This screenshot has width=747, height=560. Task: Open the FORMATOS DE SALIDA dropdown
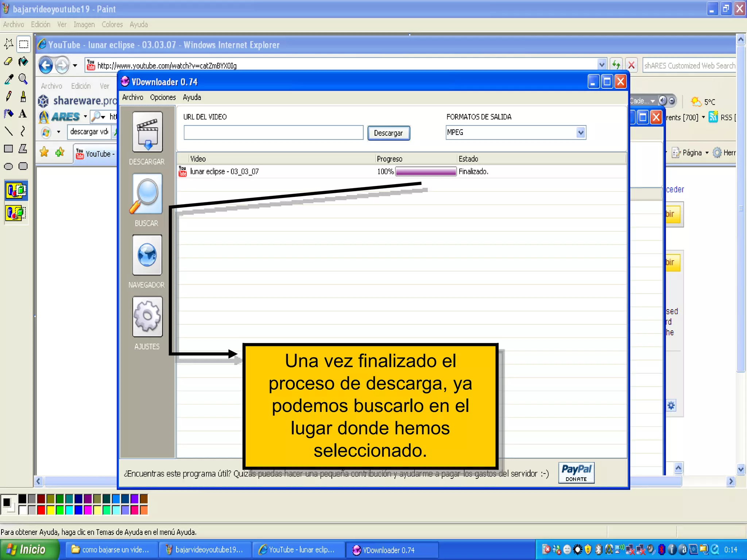click(581, 132)
